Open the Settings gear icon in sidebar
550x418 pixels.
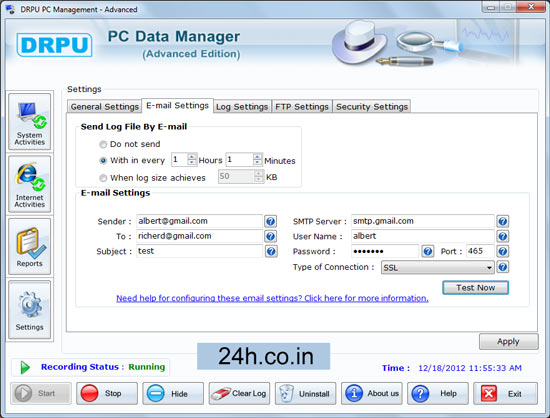pos(29,310)
